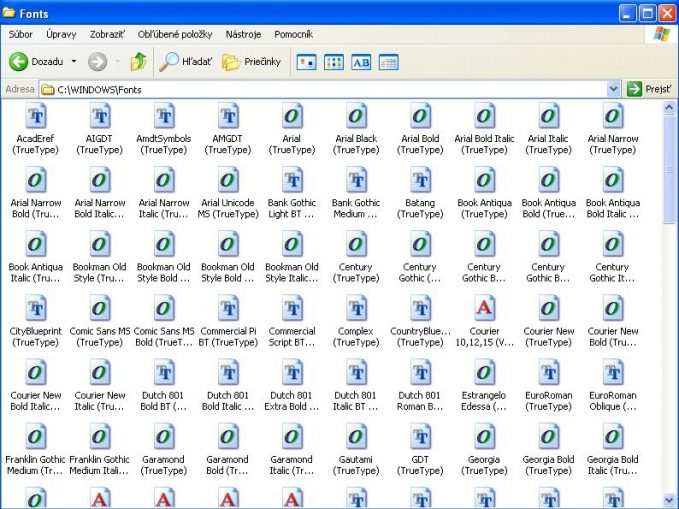Go back with the Dozadu button

point(36,62)
